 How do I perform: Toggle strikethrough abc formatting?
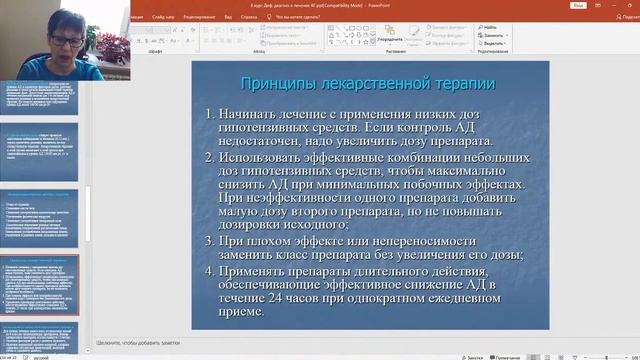(x=153, y=41)
